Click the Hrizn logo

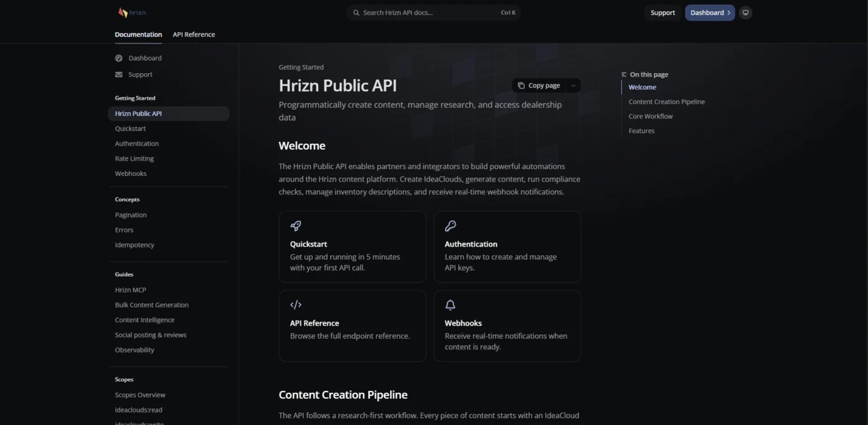point(131,12)
